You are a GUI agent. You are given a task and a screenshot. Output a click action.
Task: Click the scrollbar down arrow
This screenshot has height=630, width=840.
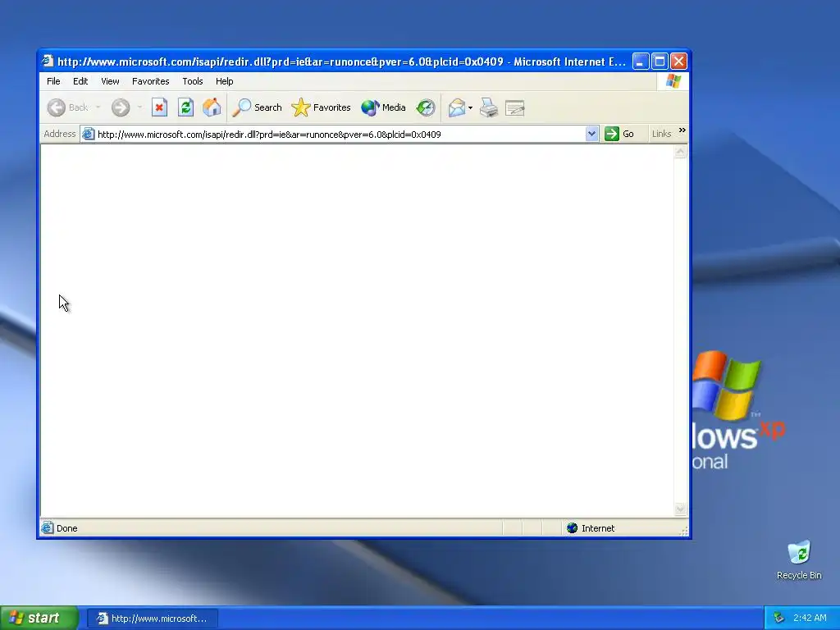[x=680, y=509]
